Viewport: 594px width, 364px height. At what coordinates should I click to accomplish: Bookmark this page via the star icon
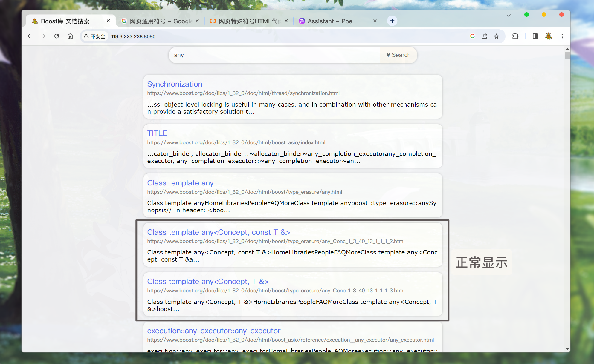(x=497, y=36)
